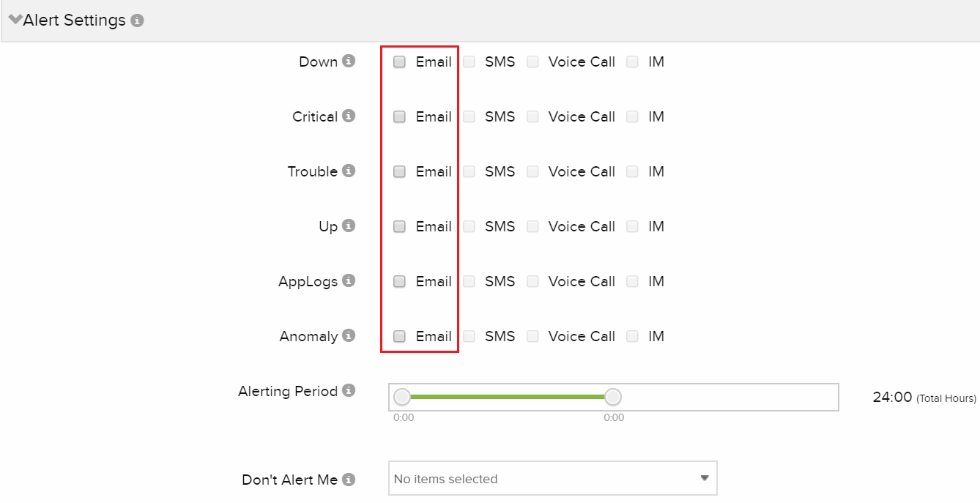
Task: Click the info icon next to Anomaly
Action: pyautogui.click(x=349, y=335)
